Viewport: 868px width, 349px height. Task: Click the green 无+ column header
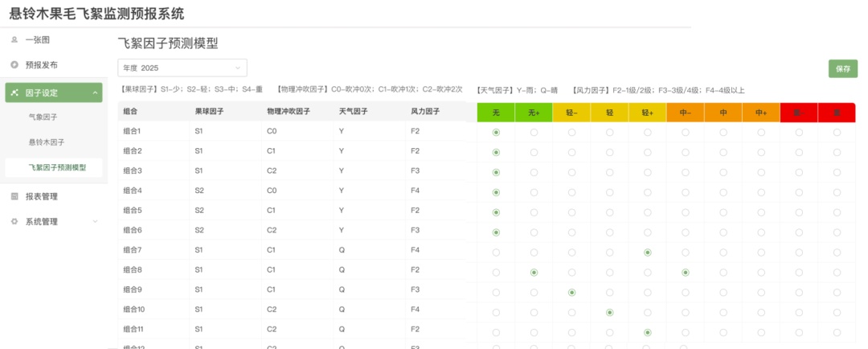tap(534, 113)
